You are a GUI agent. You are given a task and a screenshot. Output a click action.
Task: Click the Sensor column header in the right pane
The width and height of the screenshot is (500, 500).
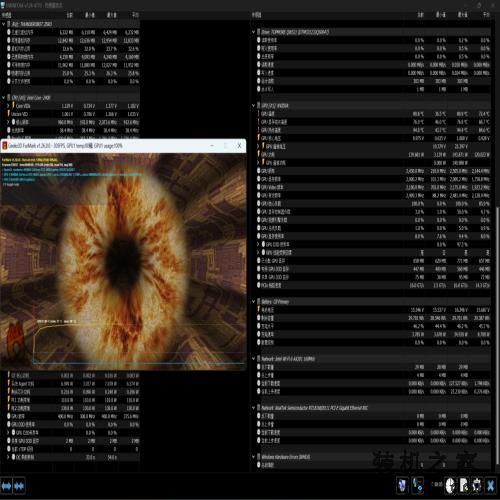point(257,15)
